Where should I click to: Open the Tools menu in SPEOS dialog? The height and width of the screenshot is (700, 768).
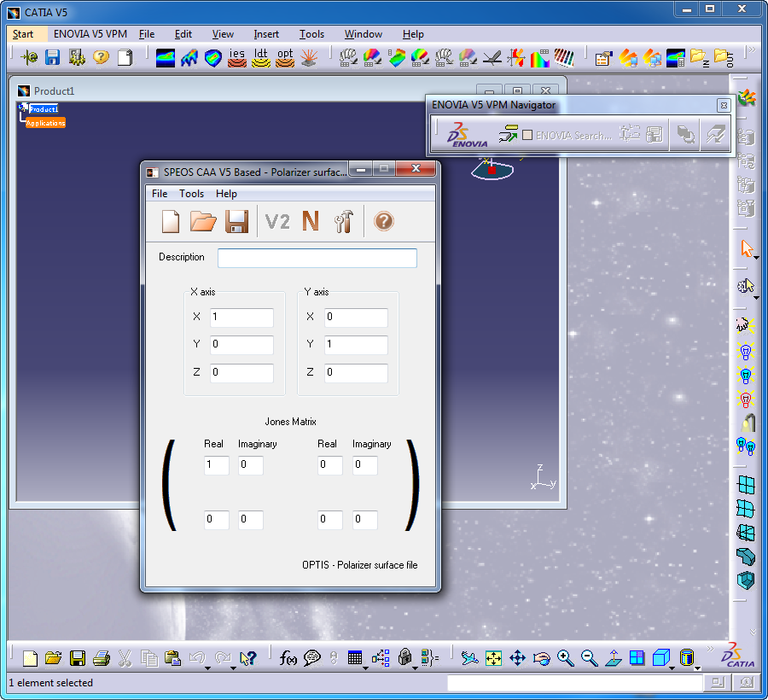(191, 194)
